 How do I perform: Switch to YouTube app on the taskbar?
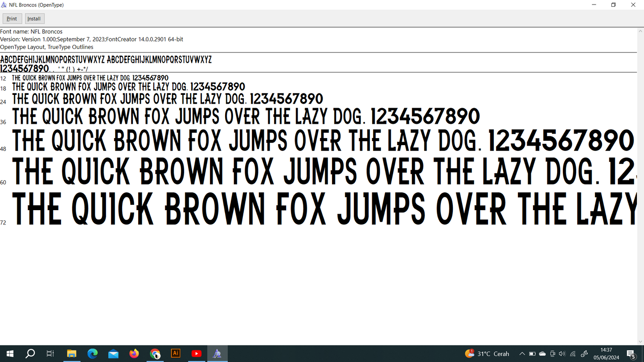(197, 354)
